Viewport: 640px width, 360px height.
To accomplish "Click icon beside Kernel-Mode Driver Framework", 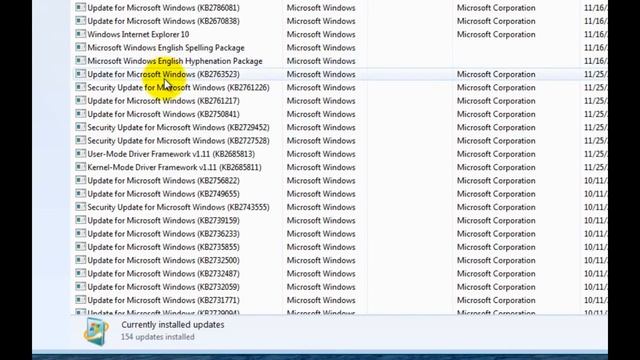I will [80, 167].
